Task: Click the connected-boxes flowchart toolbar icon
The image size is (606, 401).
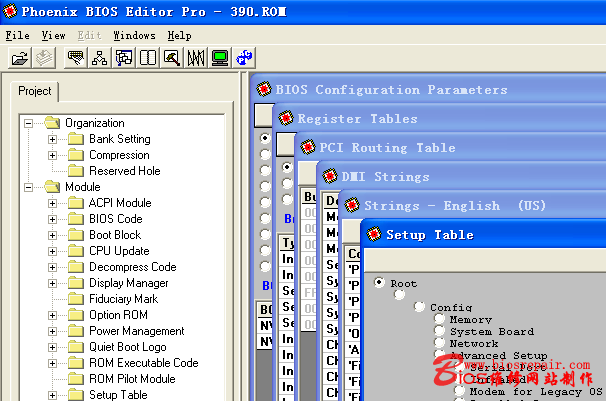Action: (x=124, y=58)
